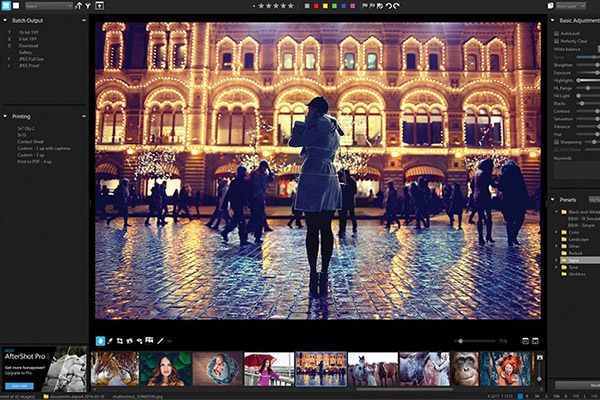600x400 pixels.
Task: Collapse the Presets panel
Action: [553, 199]
